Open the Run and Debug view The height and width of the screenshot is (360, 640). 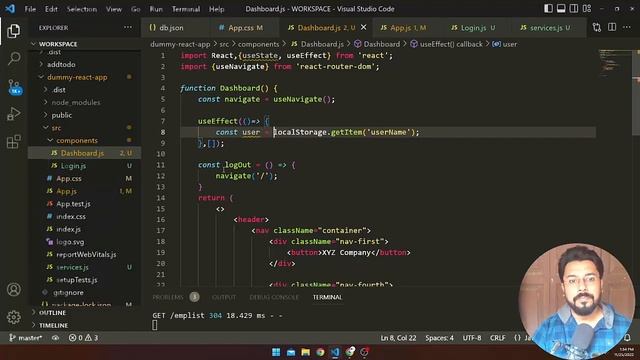(13, 114)
